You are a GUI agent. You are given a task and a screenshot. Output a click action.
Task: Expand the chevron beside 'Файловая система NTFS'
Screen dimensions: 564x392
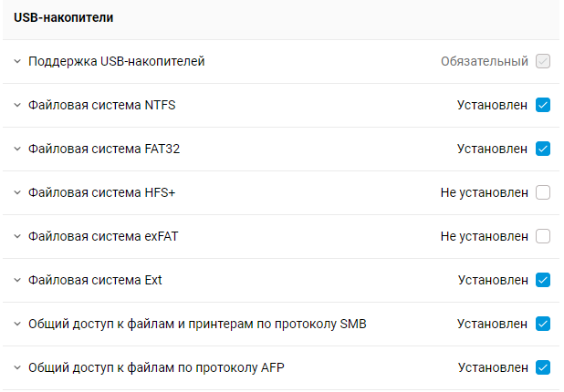(x=17, y=106)
